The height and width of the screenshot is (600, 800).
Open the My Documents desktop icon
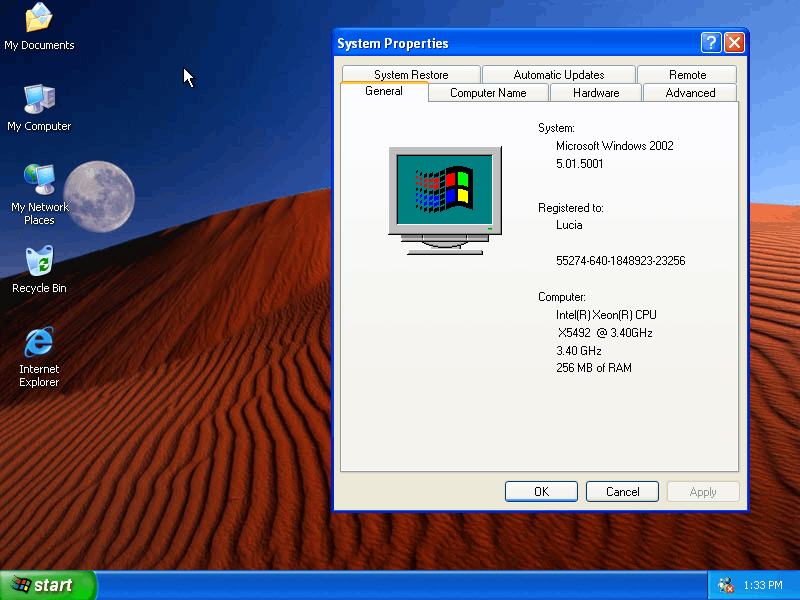(x=39, y=27)
